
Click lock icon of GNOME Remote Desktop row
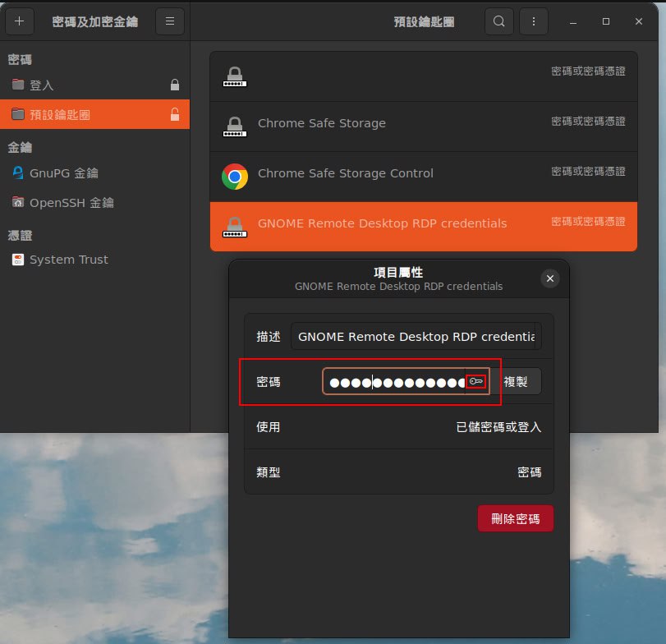point(235,227)
